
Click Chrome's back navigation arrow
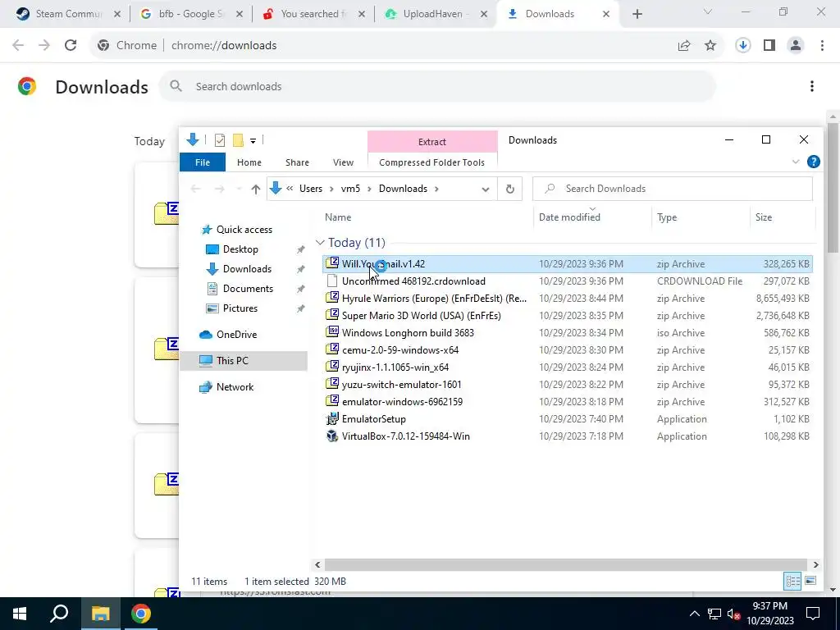pyautogui.click(x=18, y=46)
